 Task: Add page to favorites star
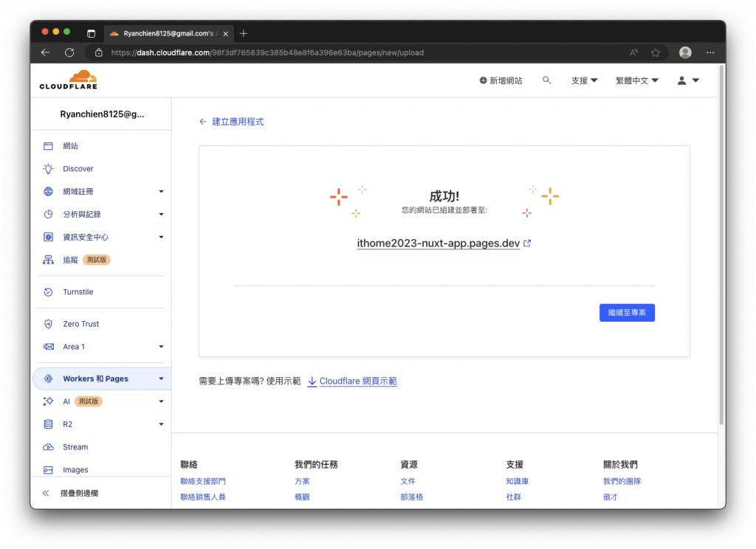tap(656, 52)
